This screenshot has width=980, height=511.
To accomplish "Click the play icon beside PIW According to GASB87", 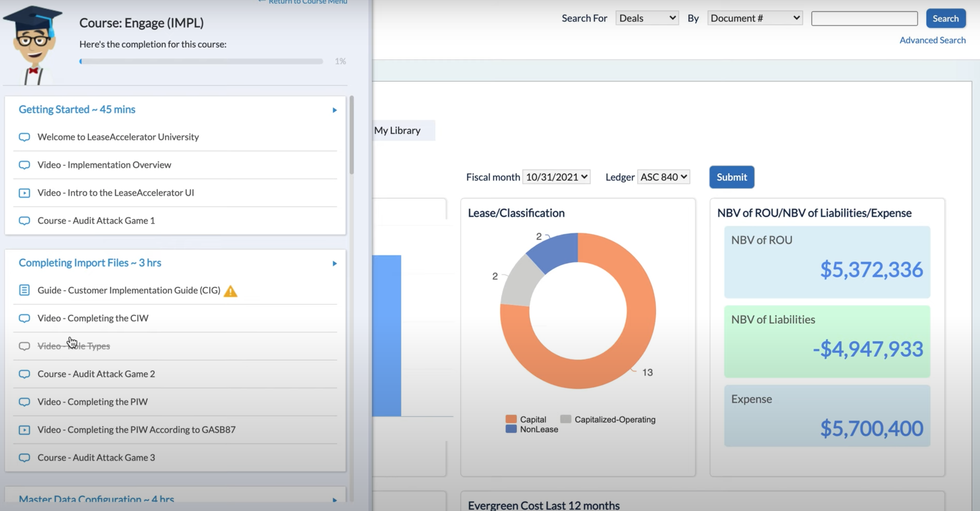I will click(24, 430).
